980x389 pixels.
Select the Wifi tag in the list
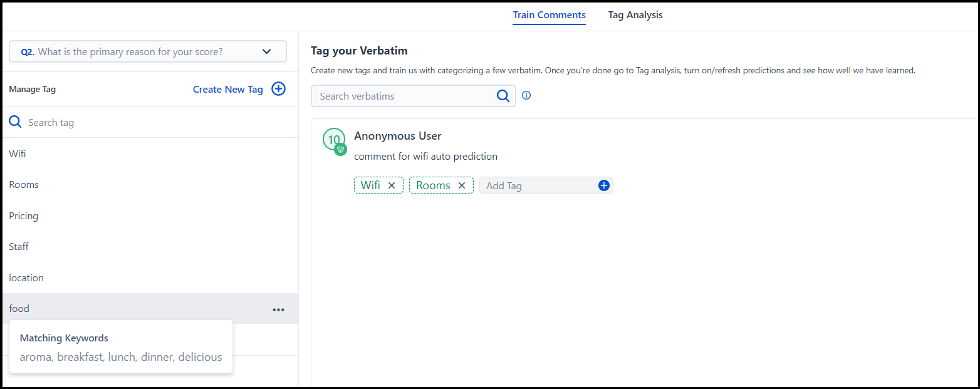click(x=18, y=153)
